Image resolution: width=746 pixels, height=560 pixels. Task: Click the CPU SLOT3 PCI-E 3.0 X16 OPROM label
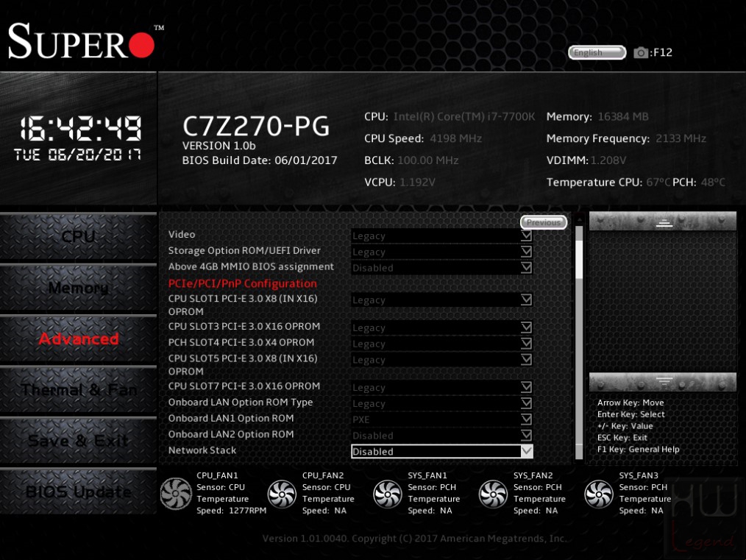(244, 326)
